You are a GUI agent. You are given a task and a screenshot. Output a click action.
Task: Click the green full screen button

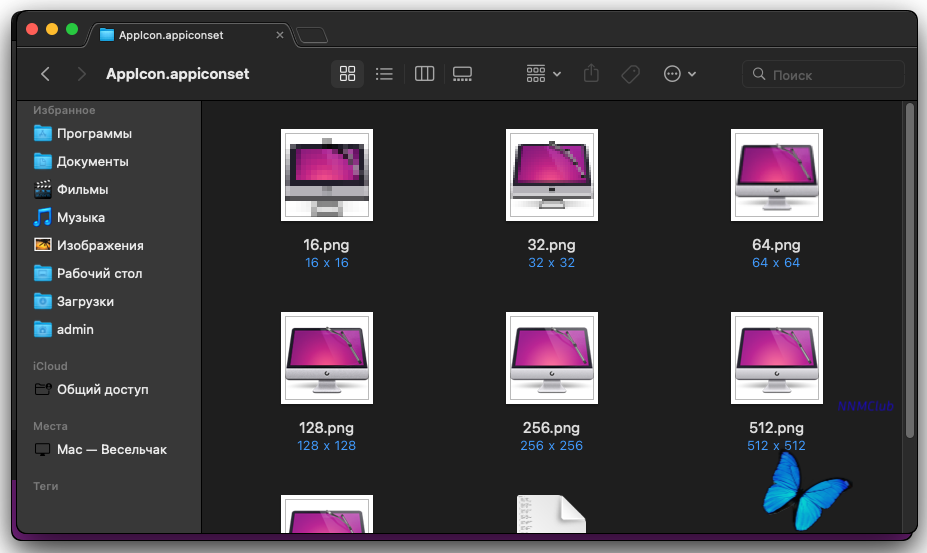click(72, 29)
